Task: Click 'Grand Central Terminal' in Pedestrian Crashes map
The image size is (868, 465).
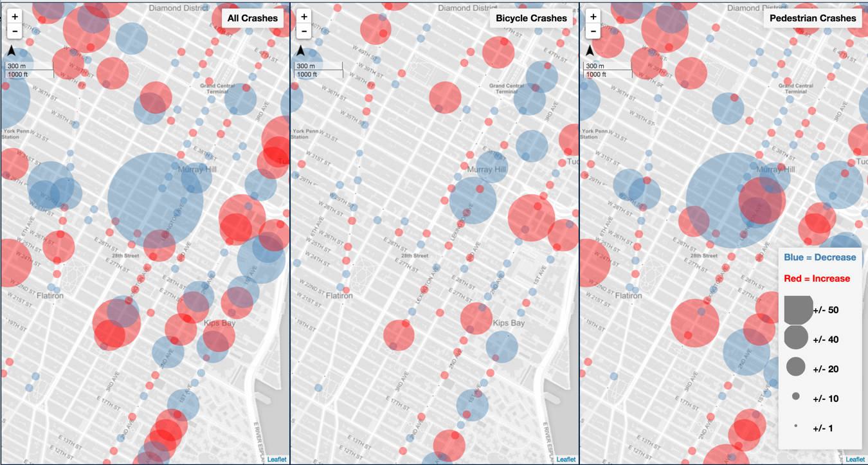Action: point(796,89)
